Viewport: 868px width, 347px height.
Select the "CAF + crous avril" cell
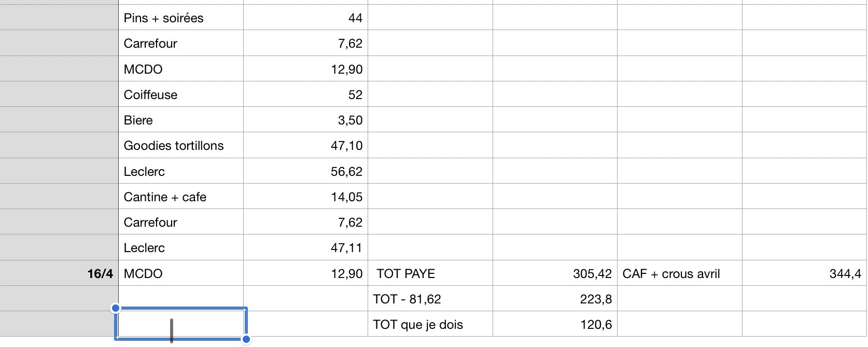pos(679,274)
